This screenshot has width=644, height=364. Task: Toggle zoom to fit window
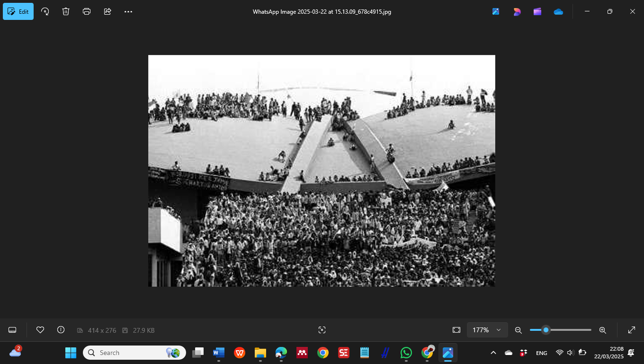[456, 330]
